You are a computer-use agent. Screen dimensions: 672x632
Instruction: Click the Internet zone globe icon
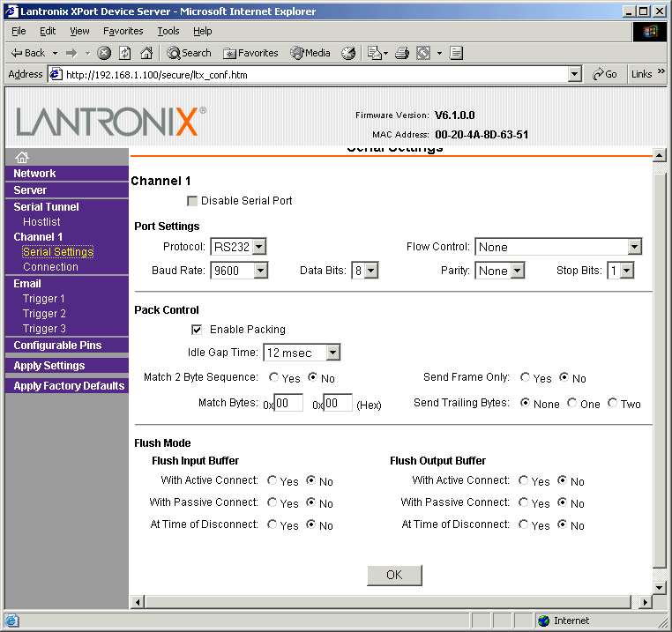click(544, 621)
